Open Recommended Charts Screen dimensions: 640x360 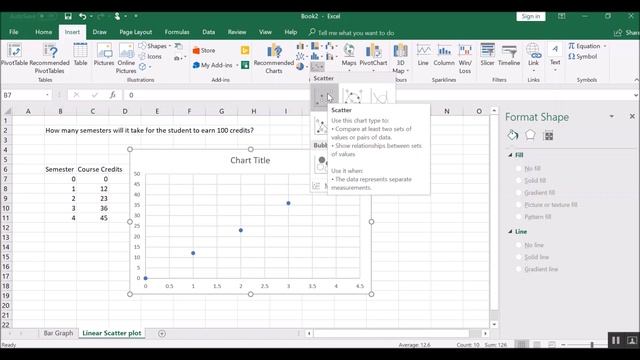pyautogui.click(x=274, y=58)
